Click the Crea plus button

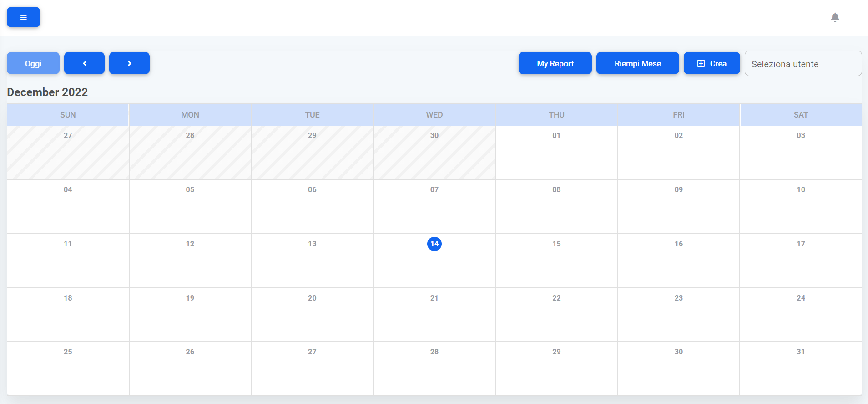(712, 63)
